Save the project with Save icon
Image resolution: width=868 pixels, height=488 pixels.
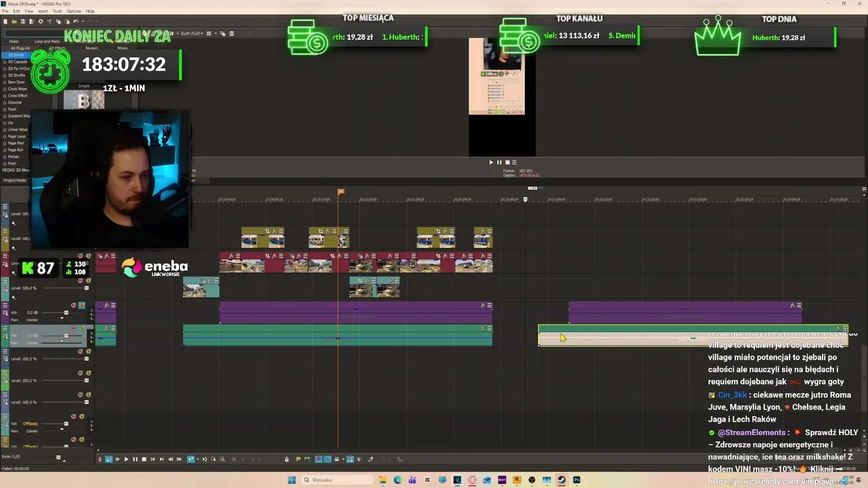pyautogui.click(x=23, y=21)
